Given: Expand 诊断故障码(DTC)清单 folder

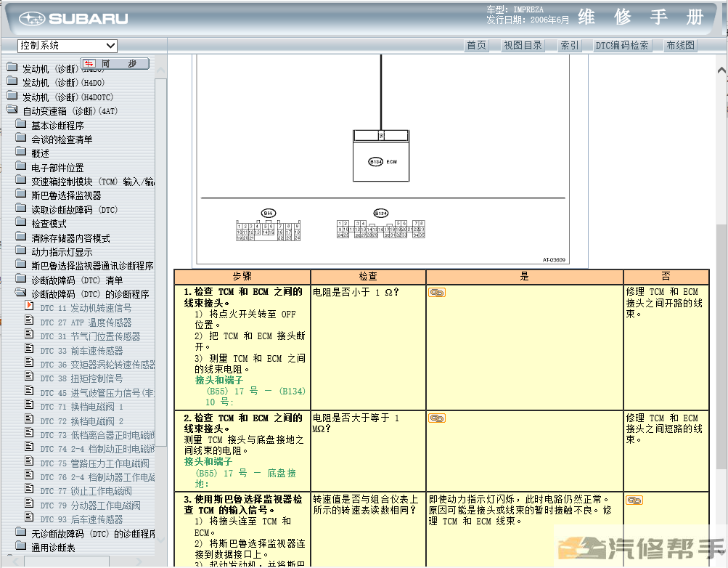Looking at the screenshot, I should 20,279.
